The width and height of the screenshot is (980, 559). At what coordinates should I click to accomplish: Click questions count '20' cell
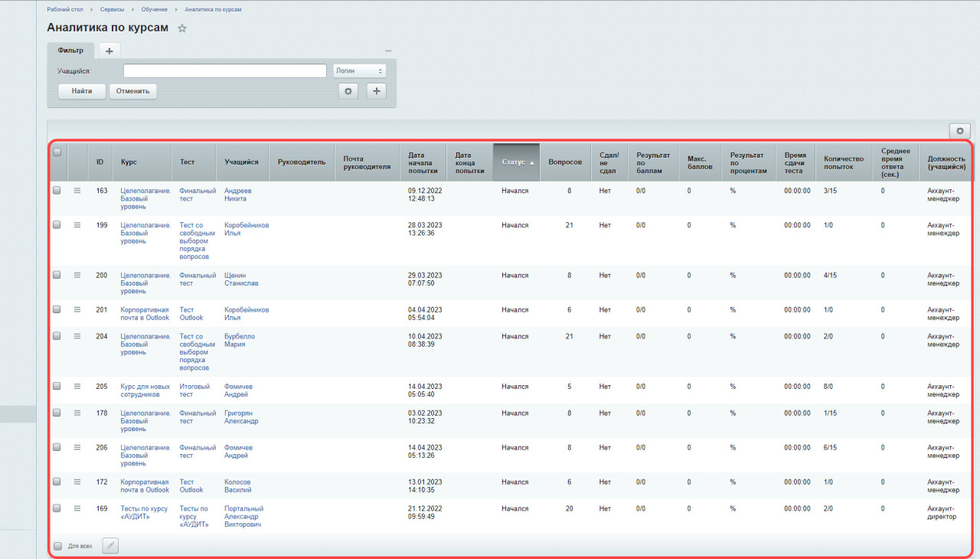pyautogui.click(x=569, y=508)
